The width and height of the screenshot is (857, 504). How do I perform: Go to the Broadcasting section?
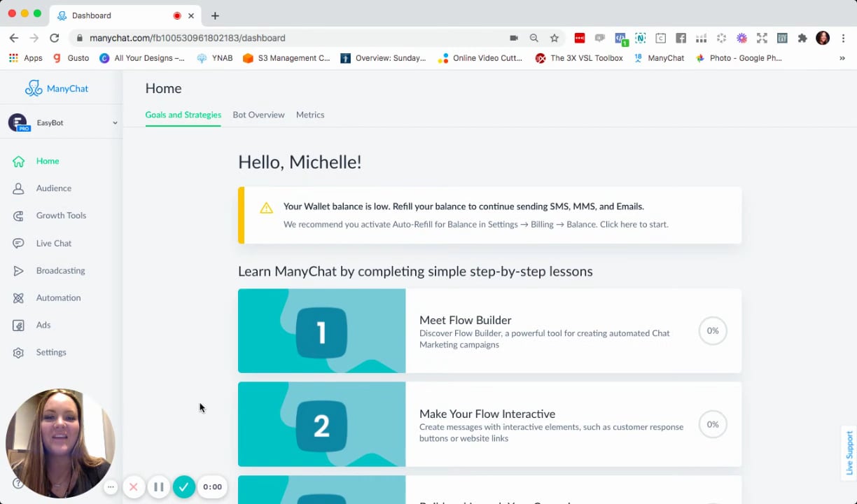pos(61,270)
